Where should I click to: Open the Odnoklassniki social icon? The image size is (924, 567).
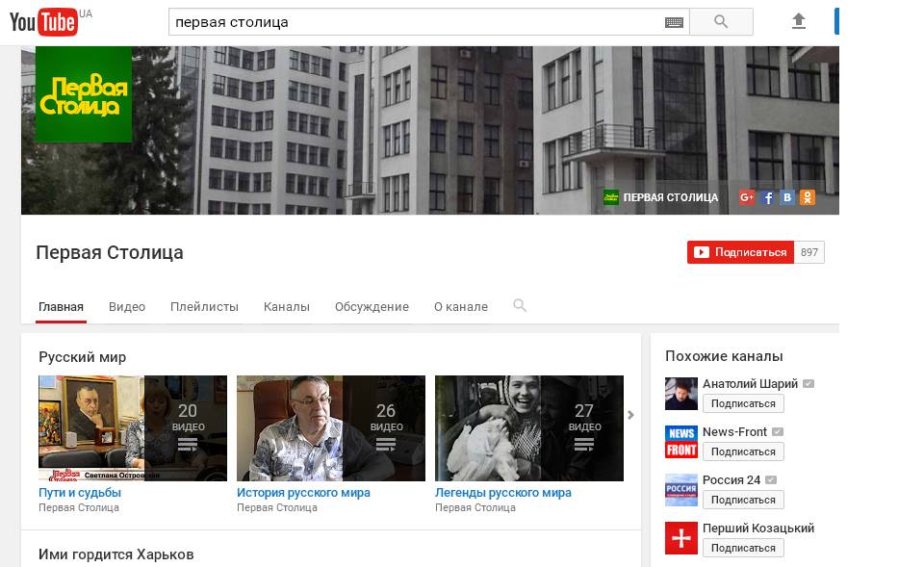pos(808,197)
